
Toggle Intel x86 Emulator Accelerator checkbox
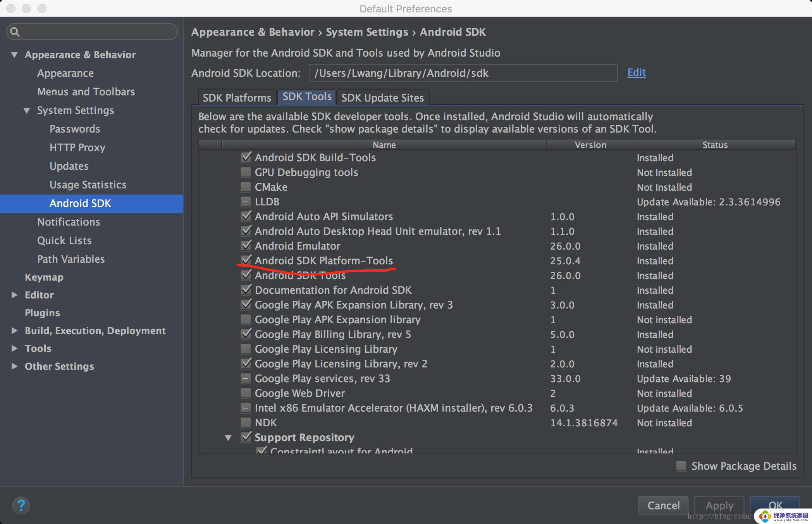point(246,407)
